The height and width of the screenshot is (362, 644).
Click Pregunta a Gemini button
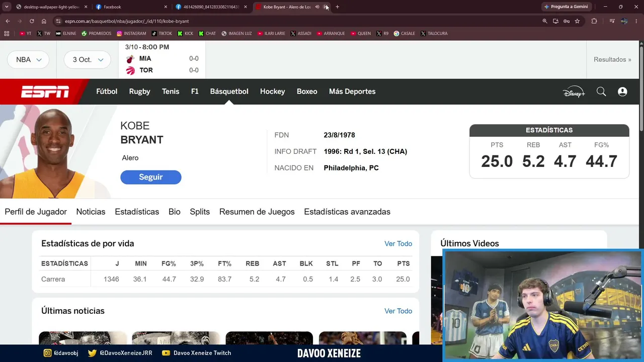566,7
